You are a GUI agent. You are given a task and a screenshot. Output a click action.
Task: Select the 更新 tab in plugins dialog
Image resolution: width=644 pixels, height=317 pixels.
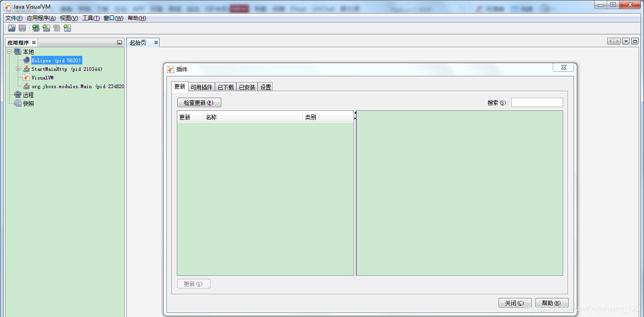coord(180,87)
